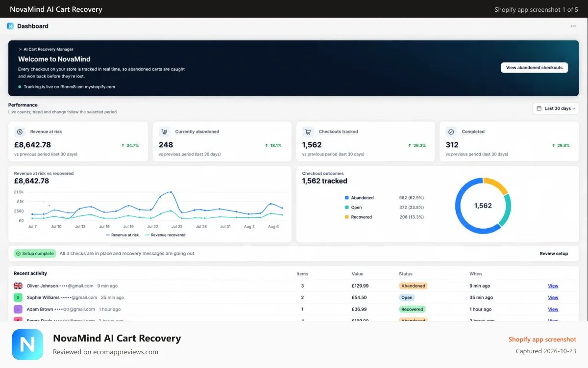Image resolution: width=588 pixels, height=368 pixels.
Task: Click the sparkle icon beside AI Cart Recovery Manager
Action: tap(20, 49)
